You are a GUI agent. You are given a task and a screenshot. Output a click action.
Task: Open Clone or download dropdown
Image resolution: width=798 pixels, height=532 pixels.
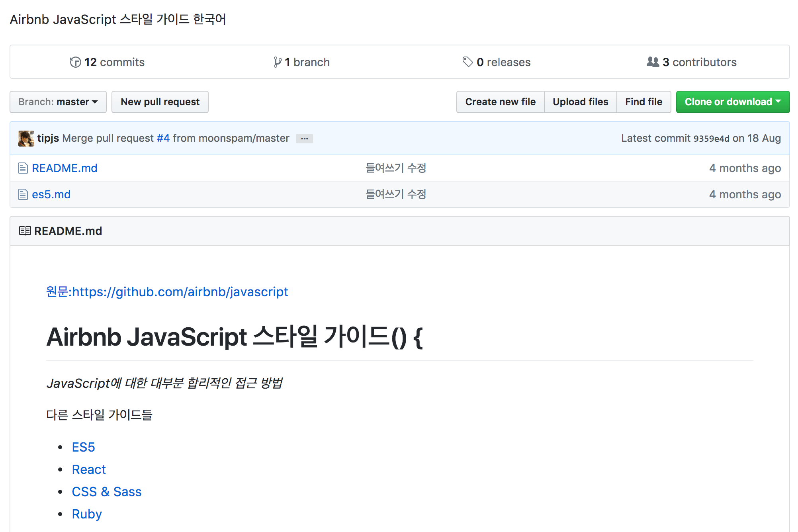tap(732, 102)
